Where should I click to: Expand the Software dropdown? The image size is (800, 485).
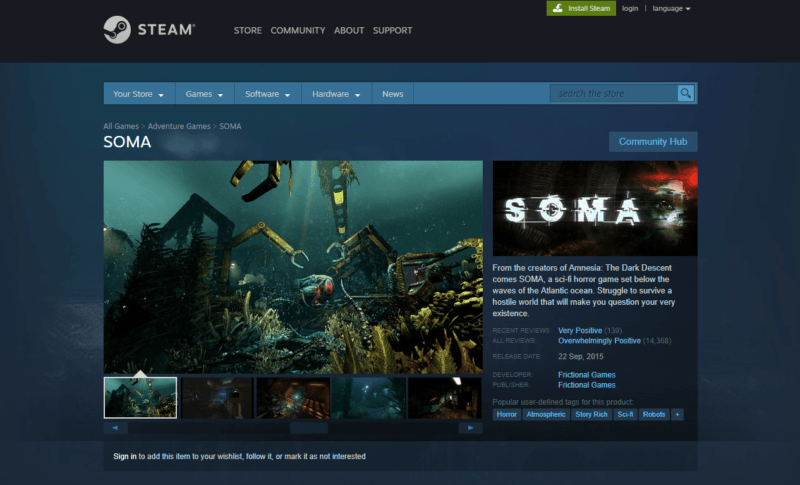pyautogui.click(x=268, y=94)
